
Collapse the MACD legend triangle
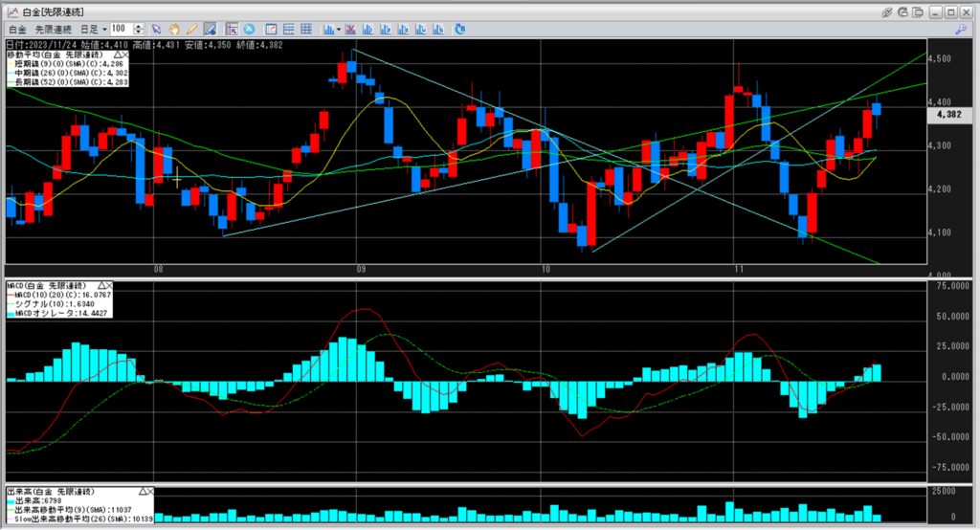(x=101, y=286)
